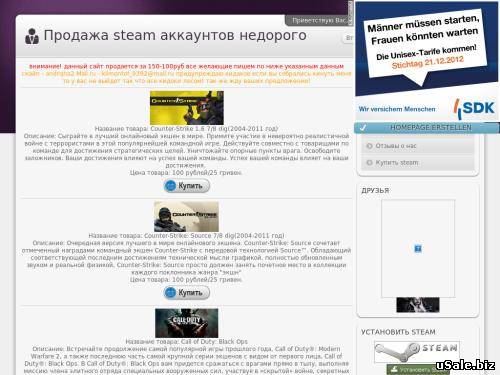This screenshot has width=500, height=375.
Task: Click the partially visible login button near the title
Action: click(x=348, y=38)
